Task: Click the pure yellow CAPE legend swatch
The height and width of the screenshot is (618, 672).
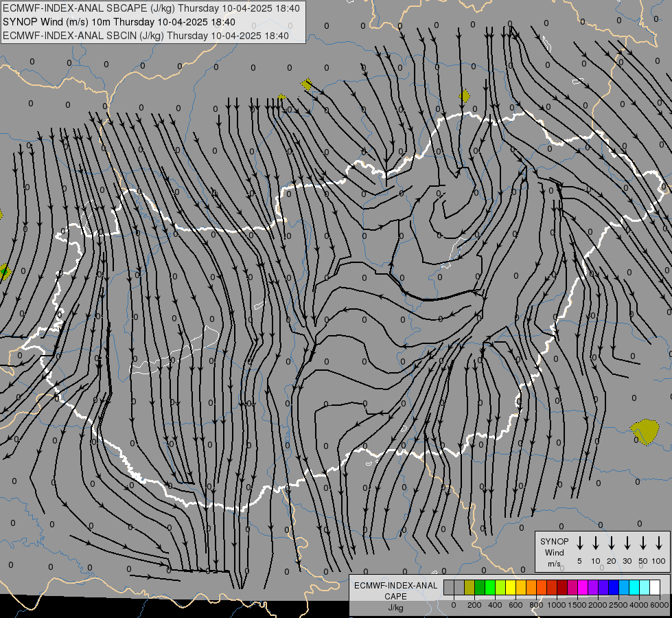Action: click(x=511, y=587)
